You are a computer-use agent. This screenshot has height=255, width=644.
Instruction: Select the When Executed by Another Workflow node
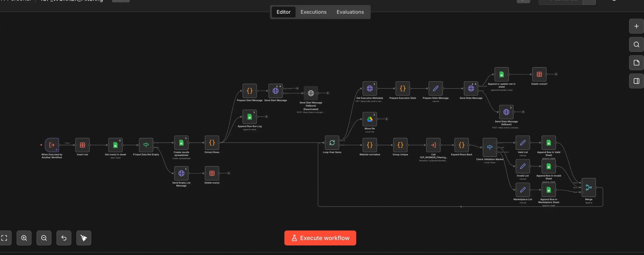tap(52, 145)
